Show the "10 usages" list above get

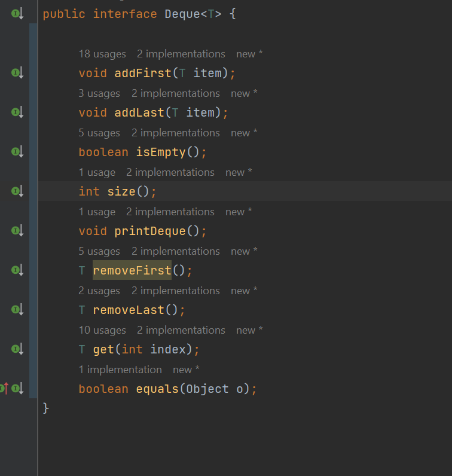click(102, 330)
